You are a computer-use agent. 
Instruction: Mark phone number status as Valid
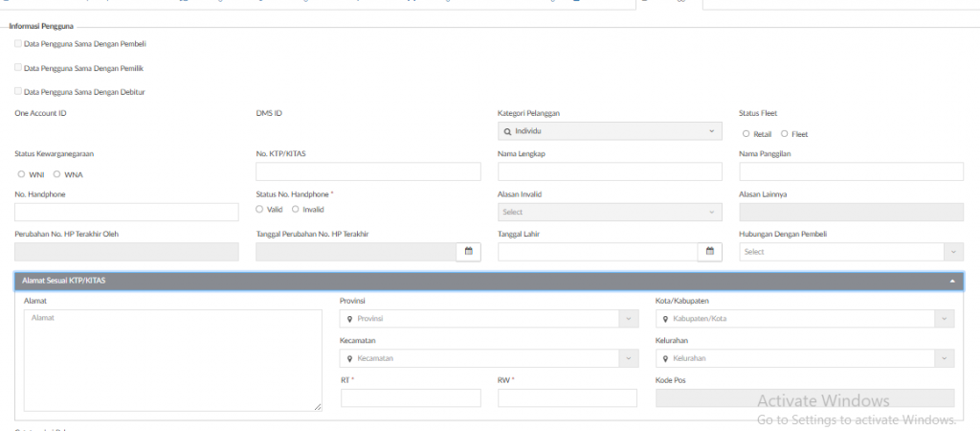pos(259,209)
